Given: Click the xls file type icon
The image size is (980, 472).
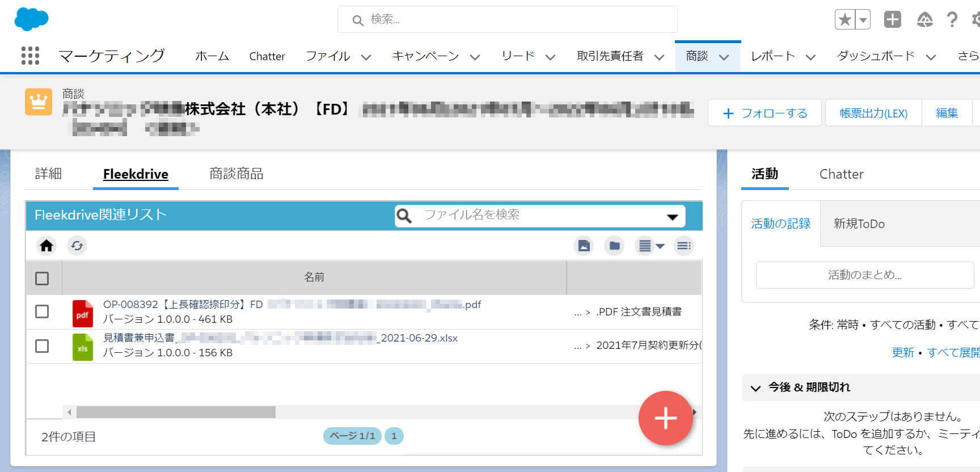Looking at the screenshot, I should tap(83, 347).
